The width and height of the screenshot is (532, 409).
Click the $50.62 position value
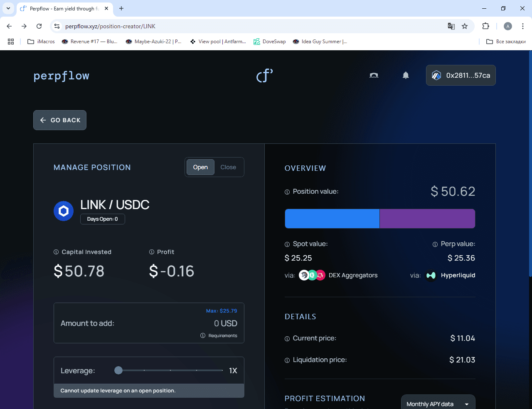pyautogui.click(x=453, y=191)
